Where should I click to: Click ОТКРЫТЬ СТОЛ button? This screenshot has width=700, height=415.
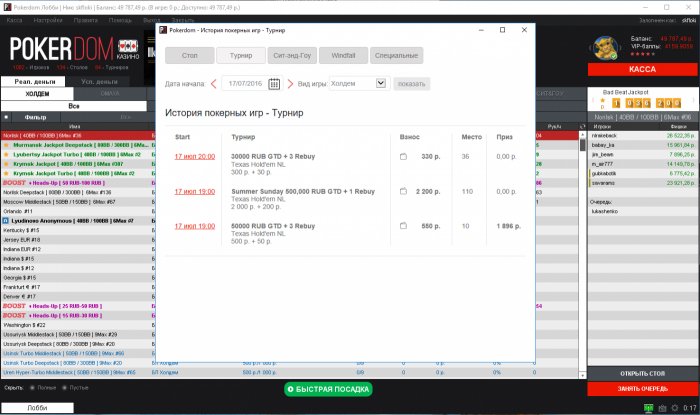(x=642, y=374)
